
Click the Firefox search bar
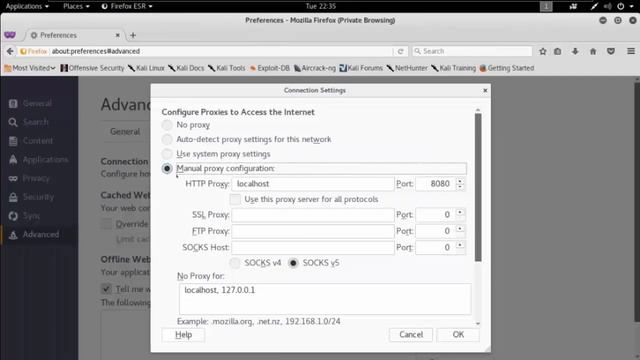coord(472,51)
